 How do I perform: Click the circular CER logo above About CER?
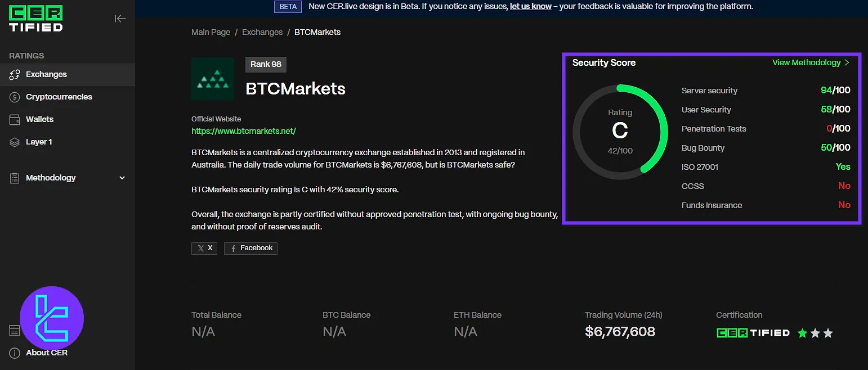pyautogui.click(x=51, y=318)
